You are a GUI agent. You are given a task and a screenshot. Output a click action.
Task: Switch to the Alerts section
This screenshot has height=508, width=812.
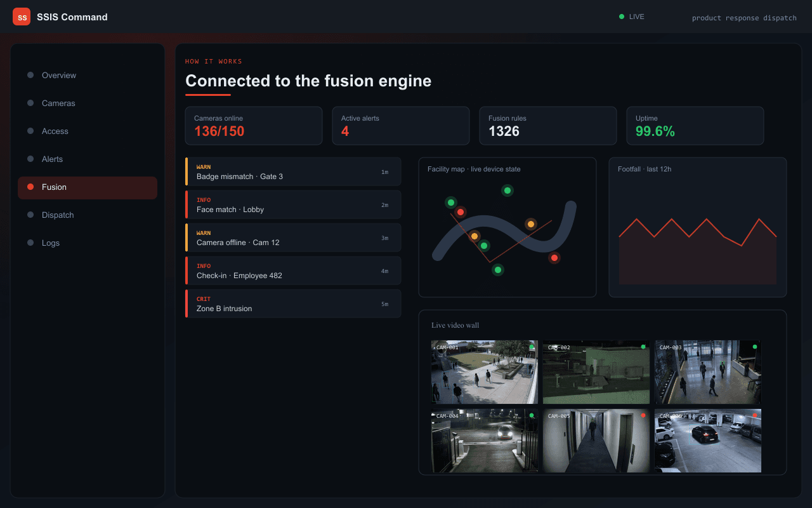coord(88,159)
